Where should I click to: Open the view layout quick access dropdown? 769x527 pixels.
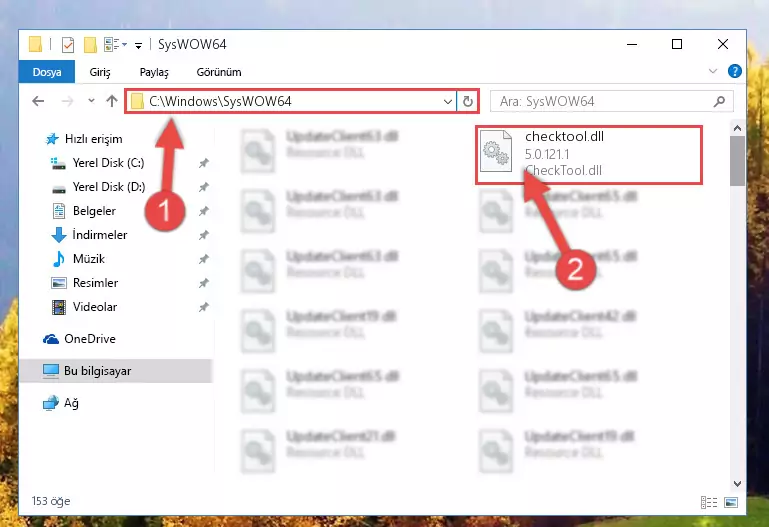coord(116,45)
